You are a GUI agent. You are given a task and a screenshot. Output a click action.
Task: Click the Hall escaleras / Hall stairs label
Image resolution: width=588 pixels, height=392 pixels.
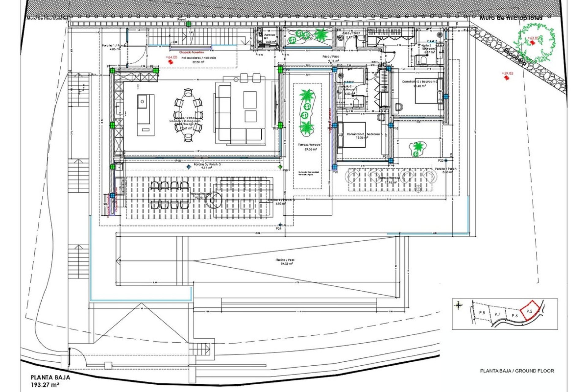pos(199,58)
